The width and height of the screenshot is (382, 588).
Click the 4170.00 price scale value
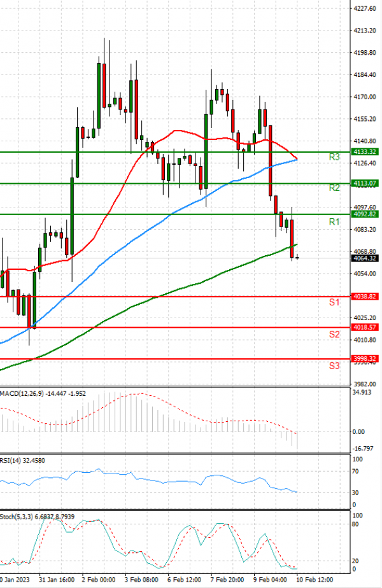pyautogui.click(x=365, y=97)
